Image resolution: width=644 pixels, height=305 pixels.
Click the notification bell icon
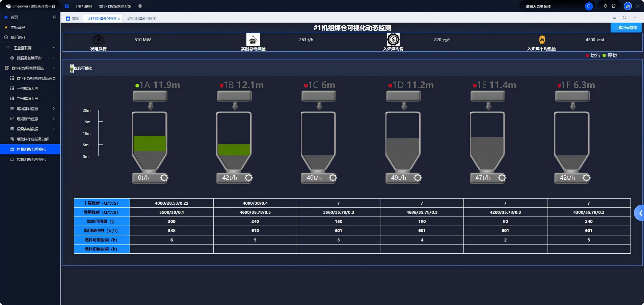coord(606,6)
